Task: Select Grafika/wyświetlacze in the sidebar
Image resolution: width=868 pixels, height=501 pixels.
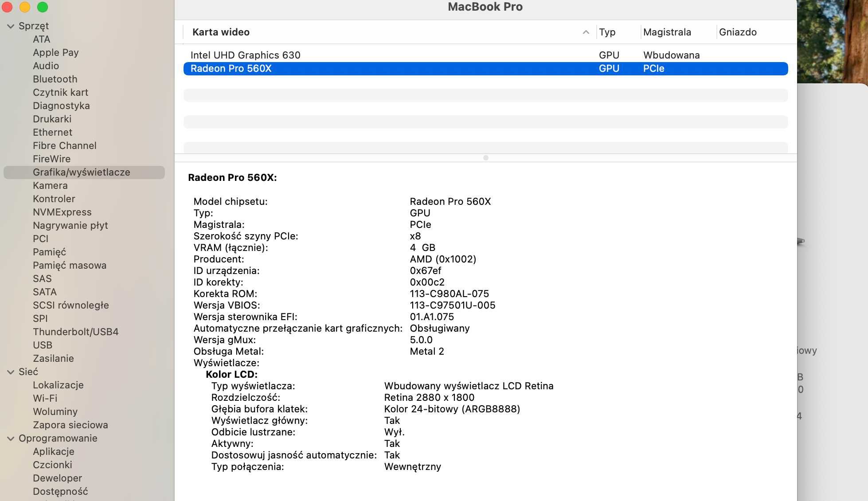Action: pyautogui.click(x=84, y=172)
